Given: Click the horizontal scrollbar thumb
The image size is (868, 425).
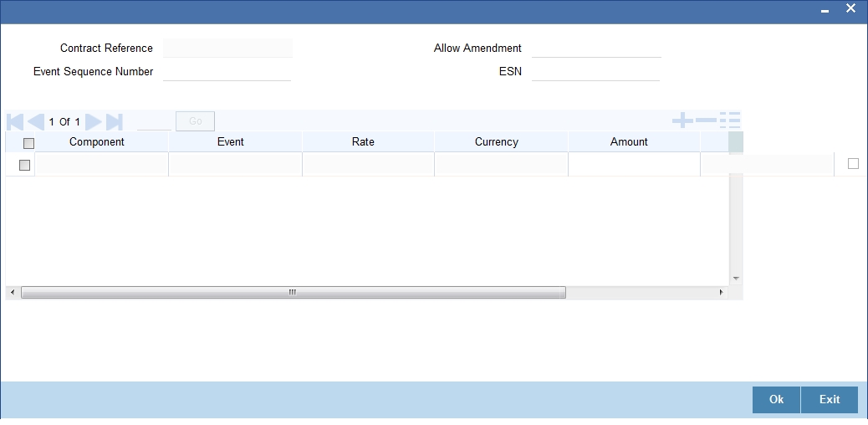Looking at the screenshot, I should point(294,292).
